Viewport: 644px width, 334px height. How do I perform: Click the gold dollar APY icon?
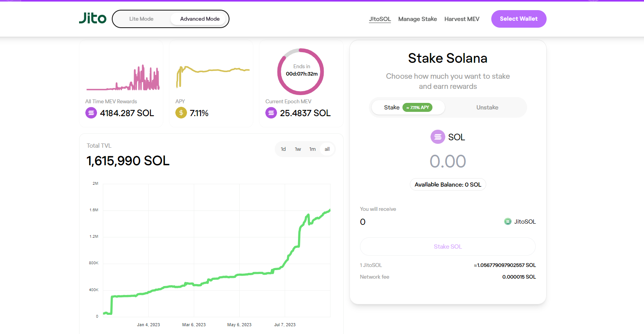[181, 113]
